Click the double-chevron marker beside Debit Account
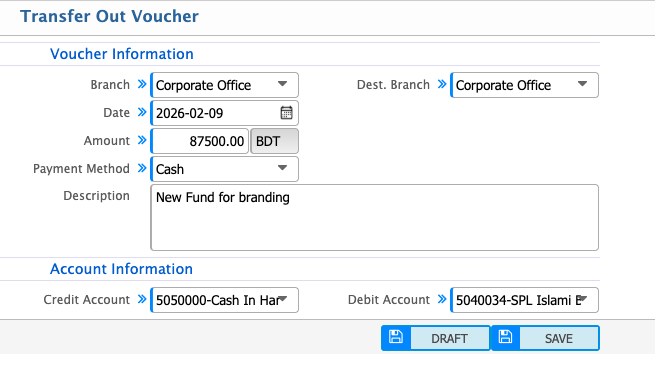This screenshot has width=655, height=365. 442,299
